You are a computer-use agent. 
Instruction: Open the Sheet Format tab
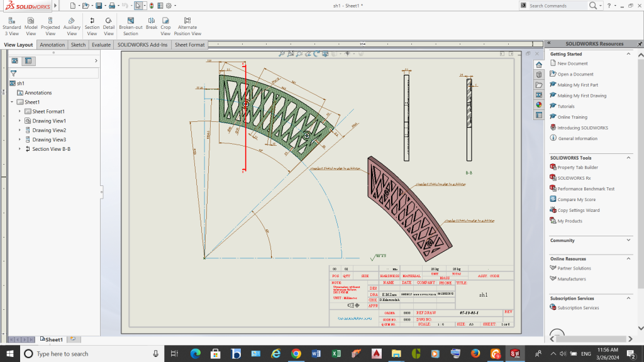pyautogui.click(x=189, y=45)
